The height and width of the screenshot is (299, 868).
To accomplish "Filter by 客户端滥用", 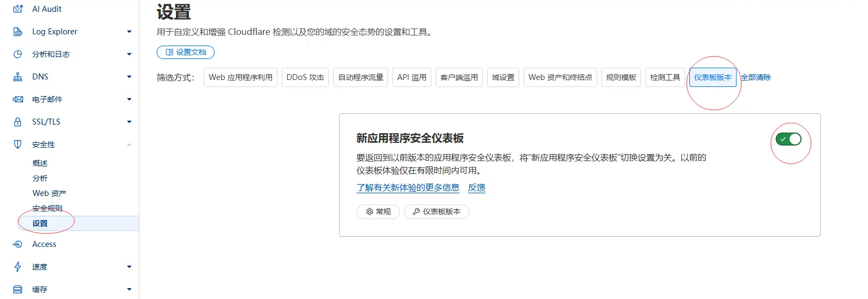I will click(459, 77).
